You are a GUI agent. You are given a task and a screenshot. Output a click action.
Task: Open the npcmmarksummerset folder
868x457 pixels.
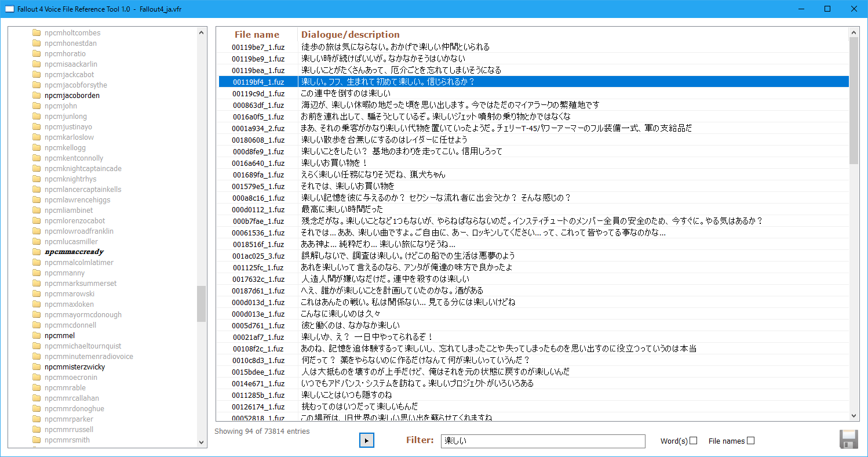(x=81, y=284)
